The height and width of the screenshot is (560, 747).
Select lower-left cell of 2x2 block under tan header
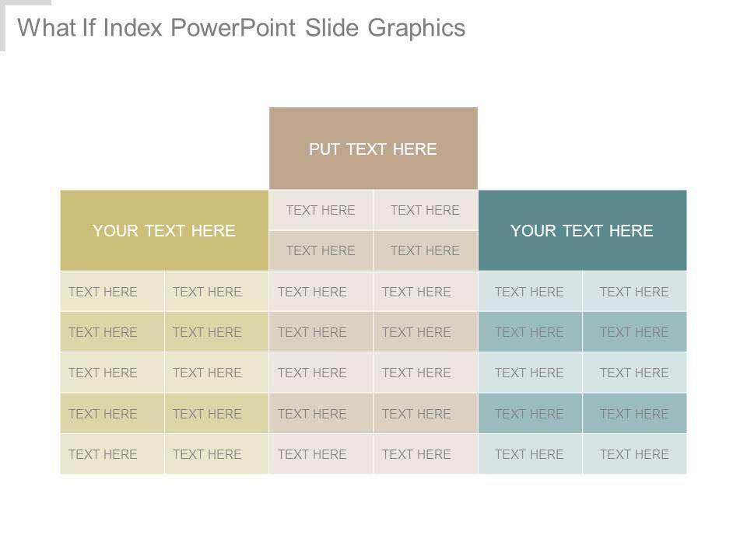click(321, 250)
